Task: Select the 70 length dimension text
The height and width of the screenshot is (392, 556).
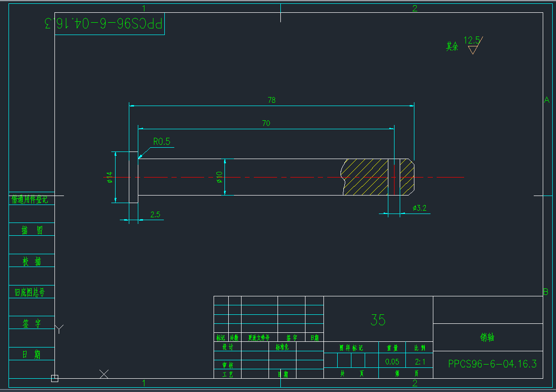Action: pos(266,123)
